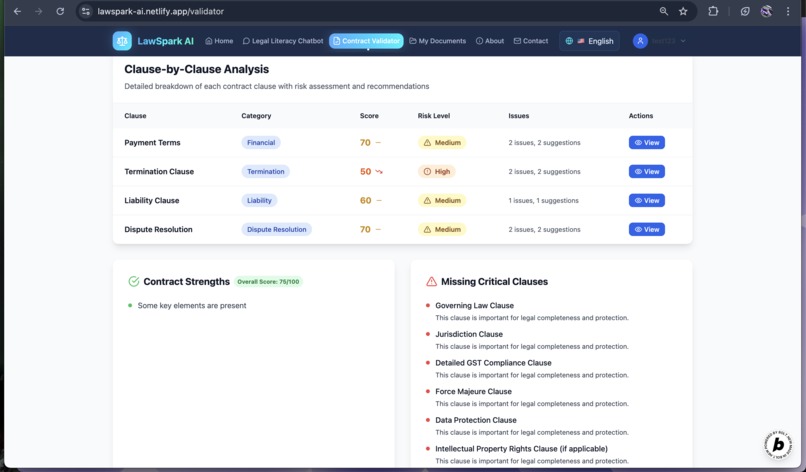Open the About page
Screen dimensions: 806x472
tap(490, 41)
